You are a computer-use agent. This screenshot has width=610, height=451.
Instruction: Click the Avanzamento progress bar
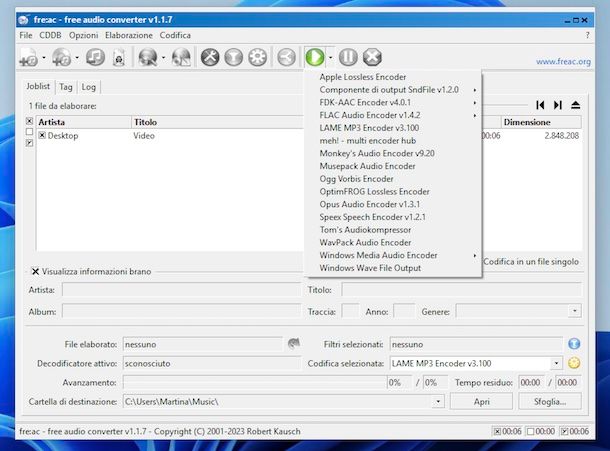click(255, 382)
